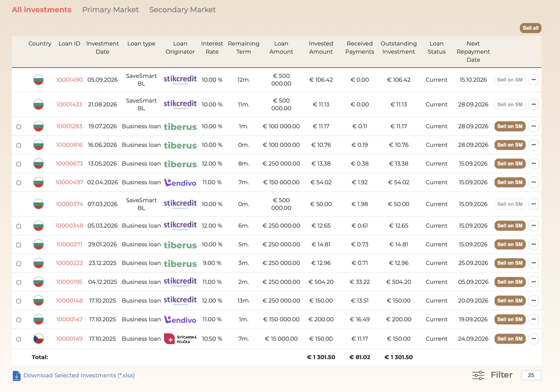
Task: Click tiberus logo in loan 10001283 row
Action: point(180,127)
